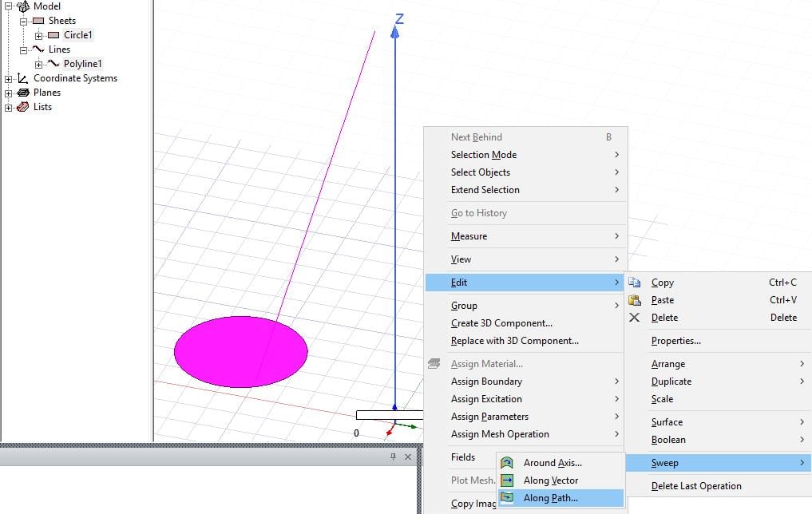Click the Circle1 sheet icon
Screen dimensions: 812x514
pos(53,35)
